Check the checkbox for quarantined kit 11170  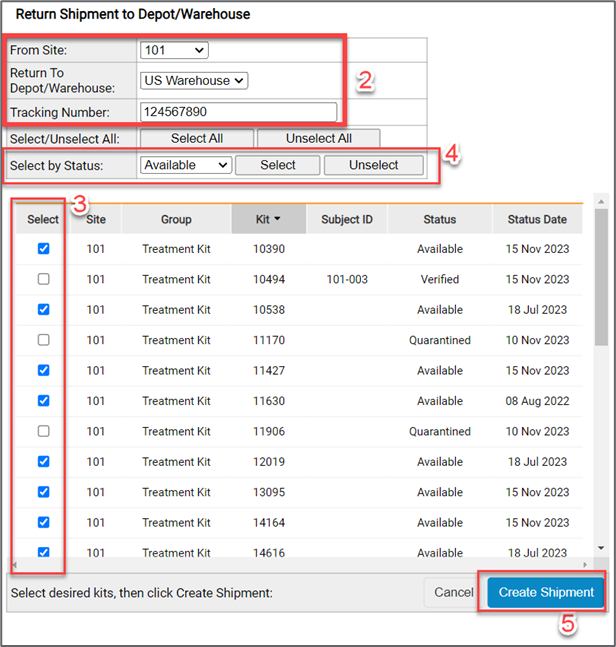tap(43, 341)
